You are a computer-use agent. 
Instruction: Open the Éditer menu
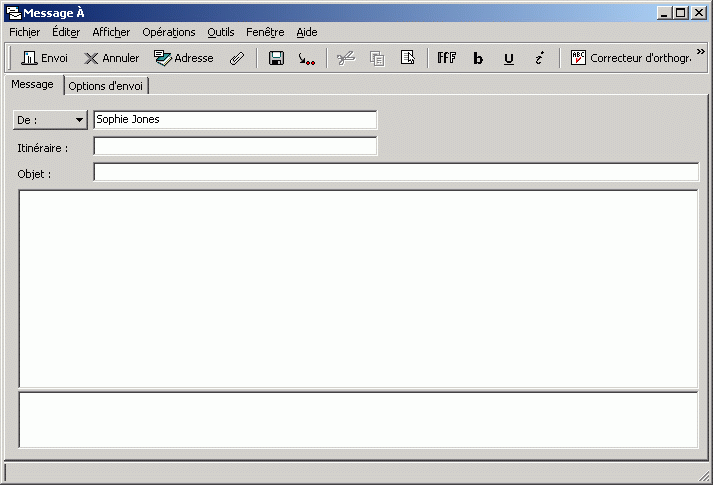[x=66, y=32]
